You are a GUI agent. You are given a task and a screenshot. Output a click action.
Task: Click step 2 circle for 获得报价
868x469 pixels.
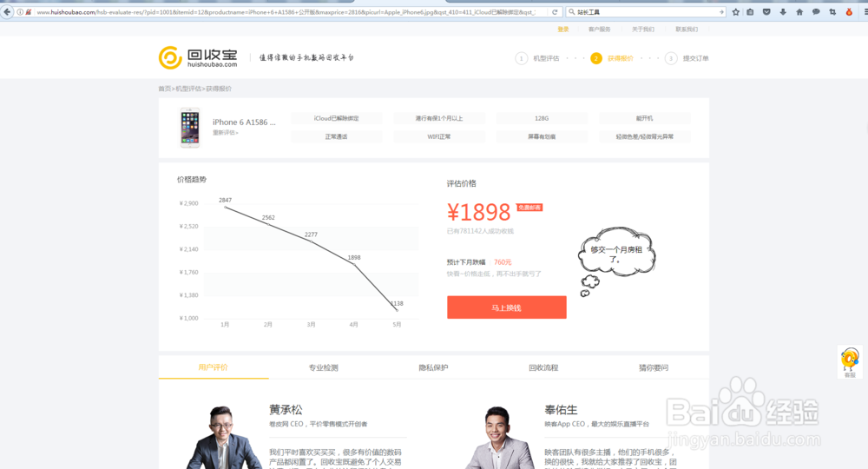tap(596, 58)
